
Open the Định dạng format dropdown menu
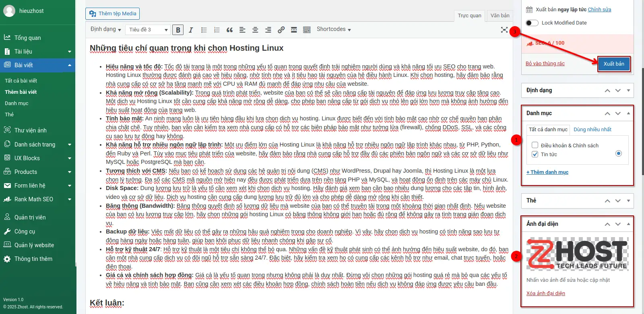106,29
